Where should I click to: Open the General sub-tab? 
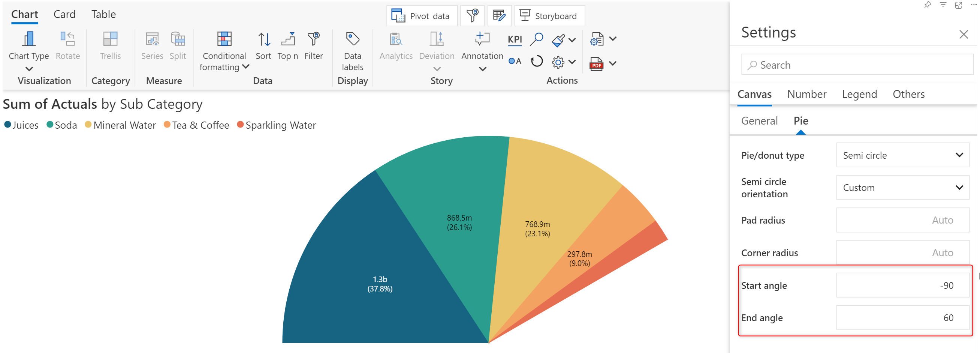[759, 121]
